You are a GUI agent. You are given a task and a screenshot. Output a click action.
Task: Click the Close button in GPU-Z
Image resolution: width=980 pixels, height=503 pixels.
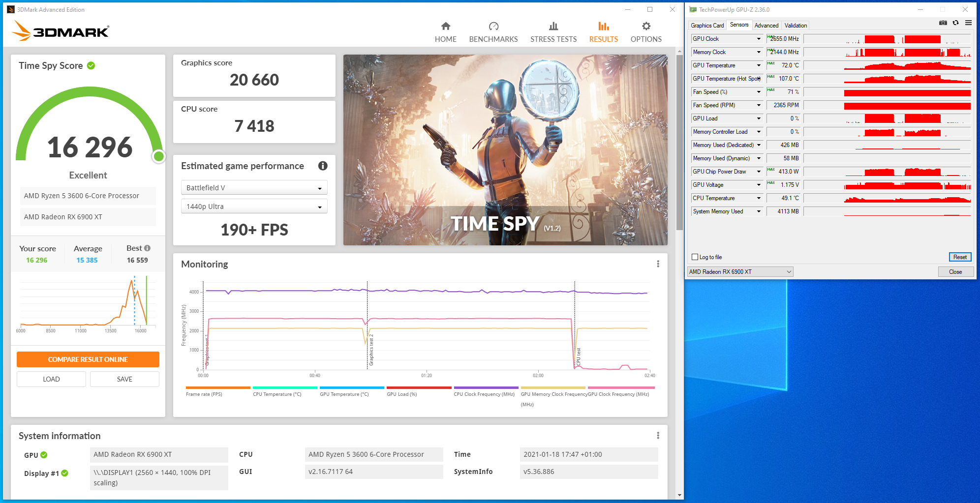click(955, 272)
